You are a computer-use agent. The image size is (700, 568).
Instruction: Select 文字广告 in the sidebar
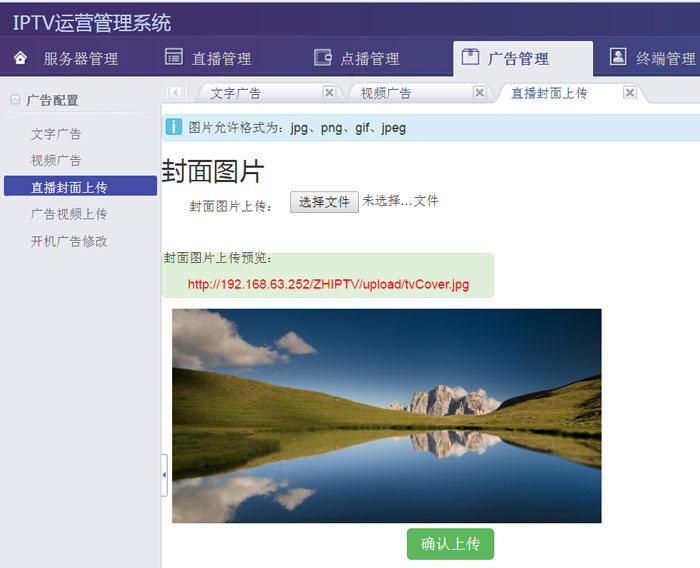click(x=56, y=134)
